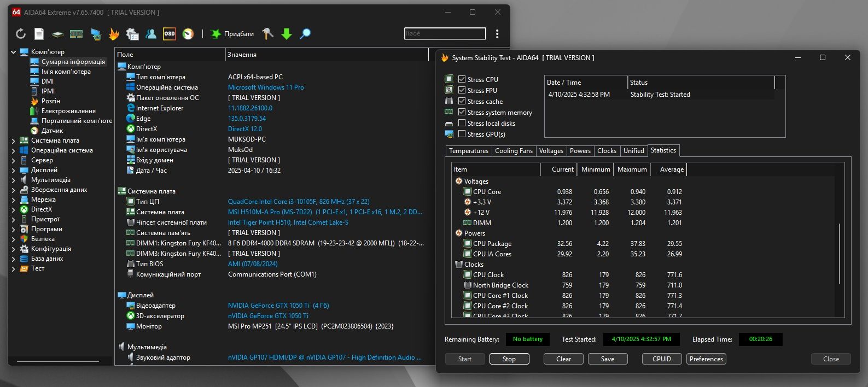The height and width of the screenshot is (387, 868).
Task: Click the green download arrow icon
Action: click(287, 34)
